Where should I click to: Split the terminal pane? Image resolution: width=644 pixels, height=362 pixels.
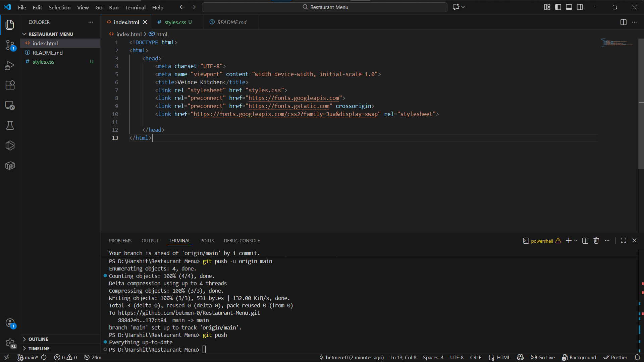585,241
